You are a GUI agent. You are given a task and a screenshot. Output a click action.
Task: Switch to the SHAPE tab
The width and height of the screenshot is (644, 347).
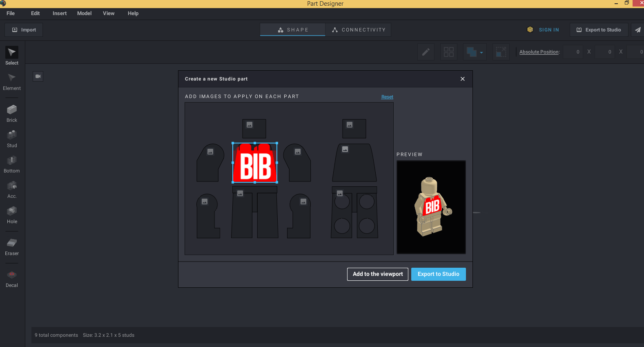(x=293, y=30)
